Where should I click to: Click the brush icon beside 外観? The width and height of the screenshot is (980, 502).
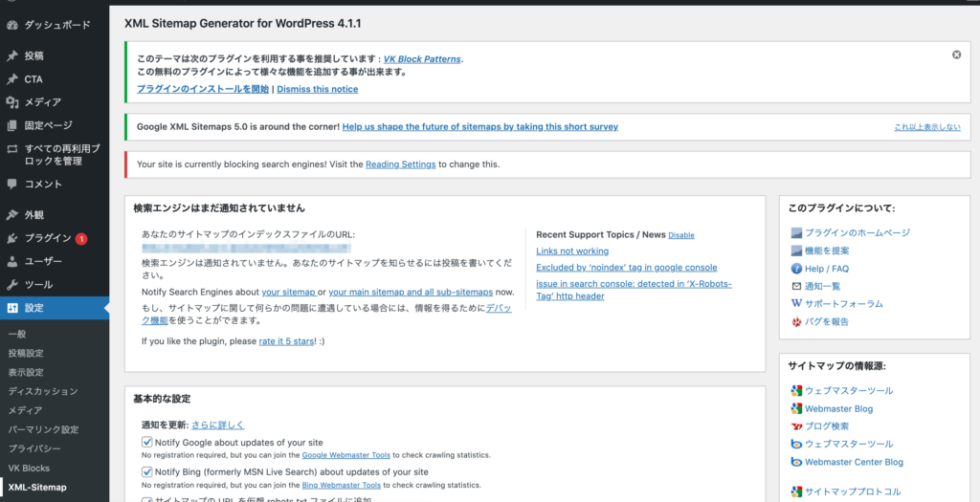tap(11, 215)
